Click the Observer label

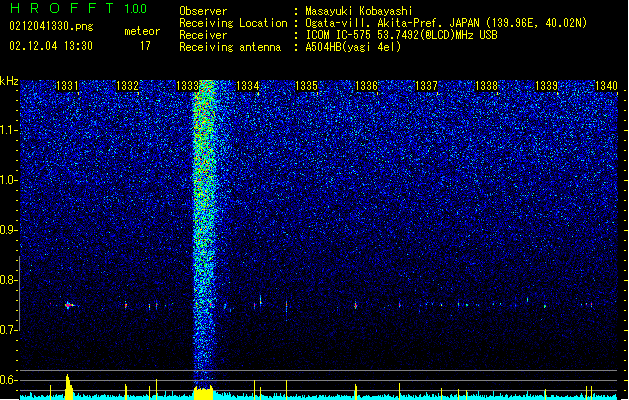click(x=203, y=11)
